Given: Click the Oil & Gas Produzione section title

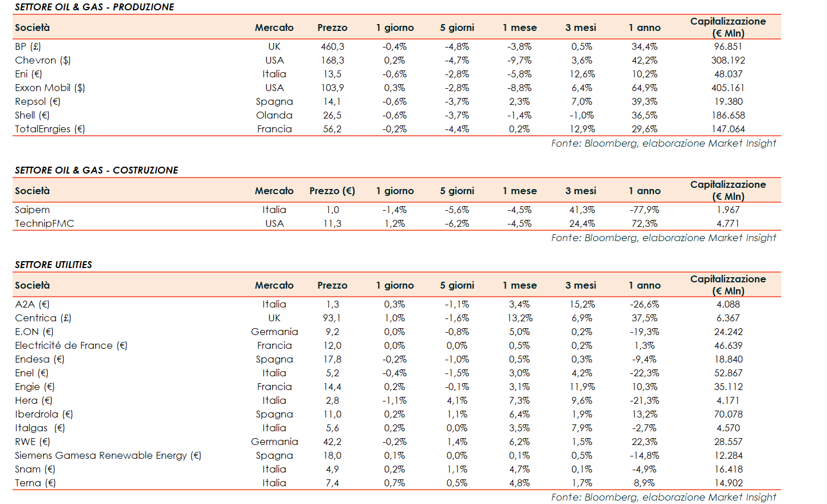Looking at the screenshot, I should coord(94,7).
